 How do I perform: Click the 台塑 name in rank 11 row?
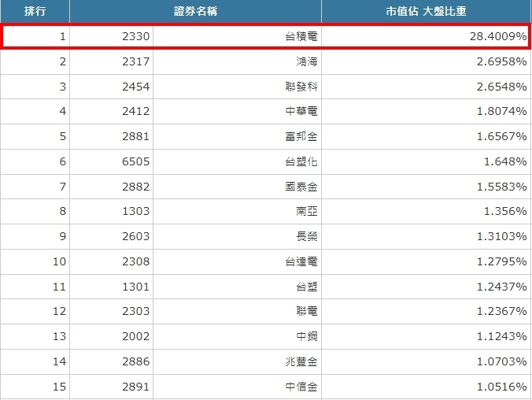(307, 287)
